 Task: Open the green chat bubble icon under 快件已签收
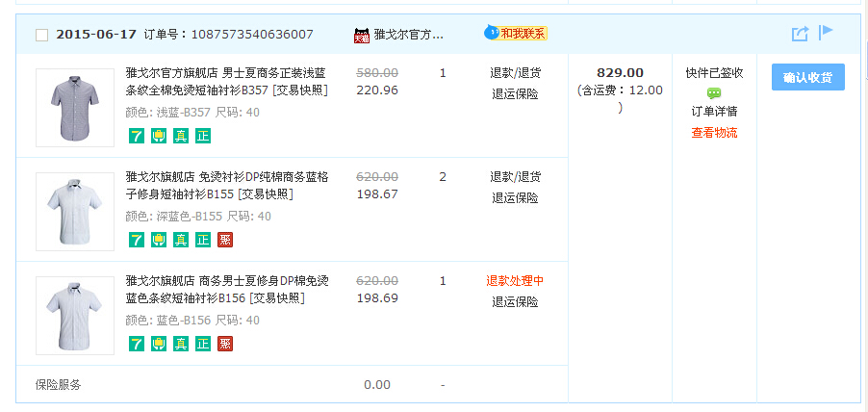(x=714, y=93)
